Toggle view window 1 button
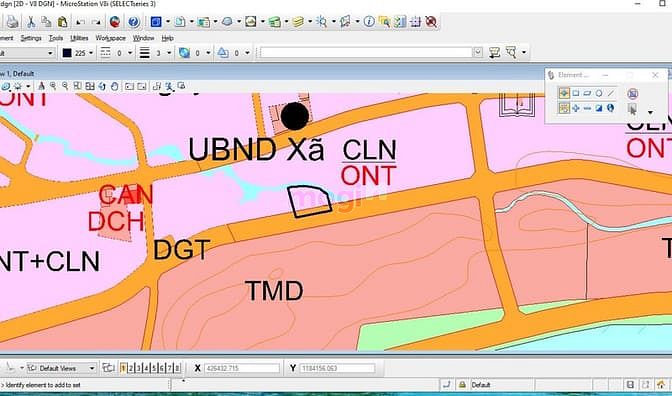672x396 pixels. [123, 368]
